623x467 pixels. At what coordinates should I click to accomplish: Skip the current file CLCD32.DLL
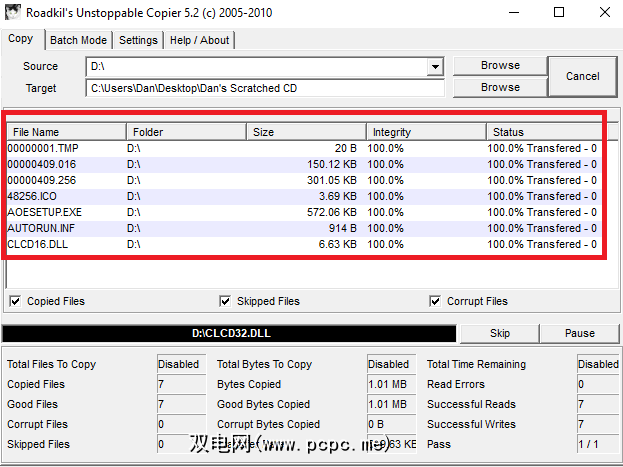point(500,333)
